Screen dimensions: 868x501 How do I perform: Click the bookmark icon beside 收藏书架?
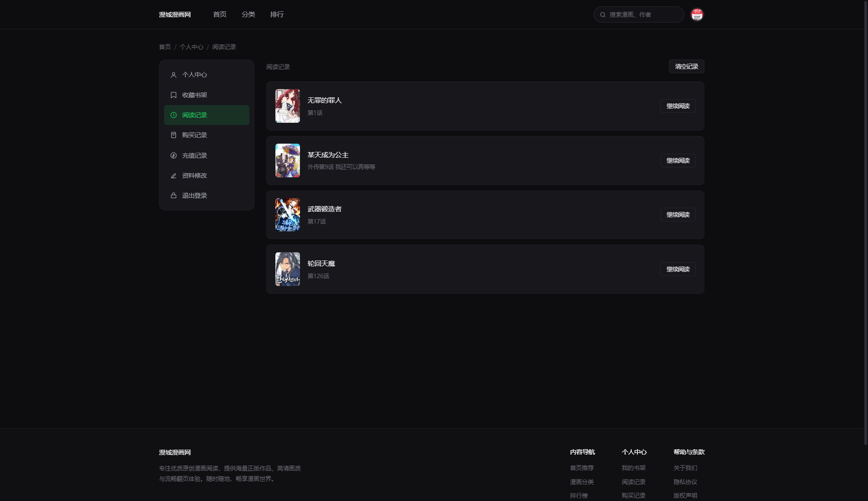pos(173,95)
